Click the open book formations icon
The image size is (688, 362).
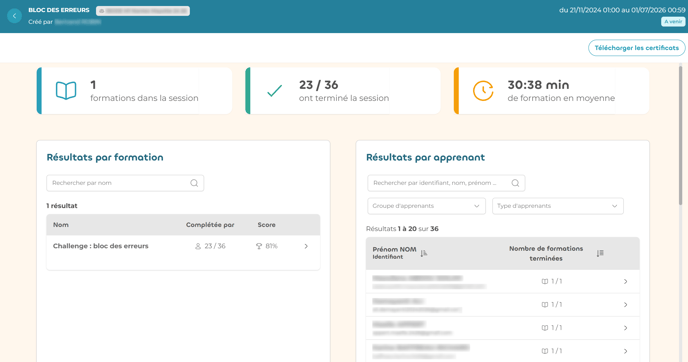coord(66,90)
